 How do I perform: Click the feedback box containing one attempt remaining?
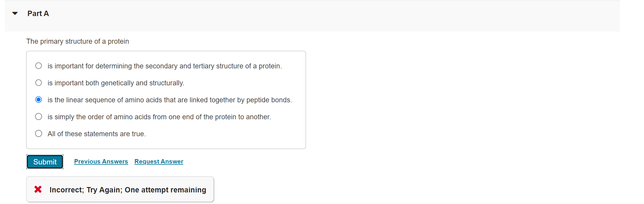[120, 189]
